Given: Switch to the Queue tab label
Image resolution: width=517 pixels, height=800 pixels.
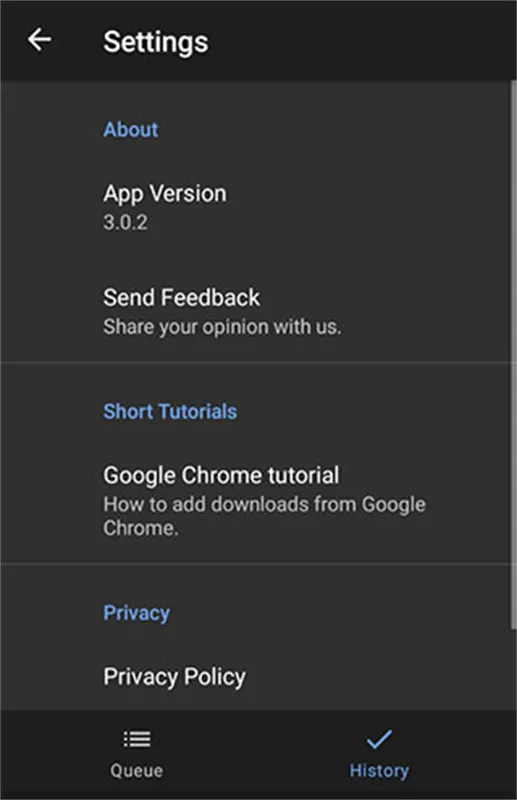Looking at the screenshot, I should (137, 770).
